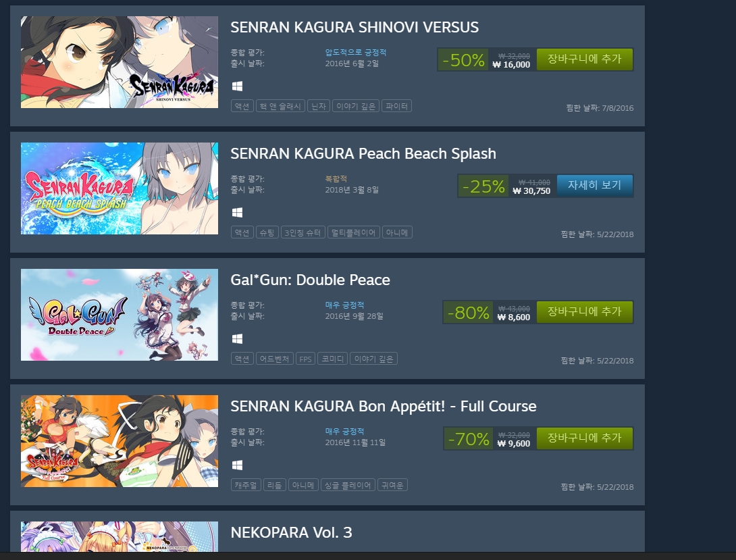Open SENRAN KAGURA SHINOVI VERSUS thumbnail image
The image size is (736, 560).
(120, 62)
